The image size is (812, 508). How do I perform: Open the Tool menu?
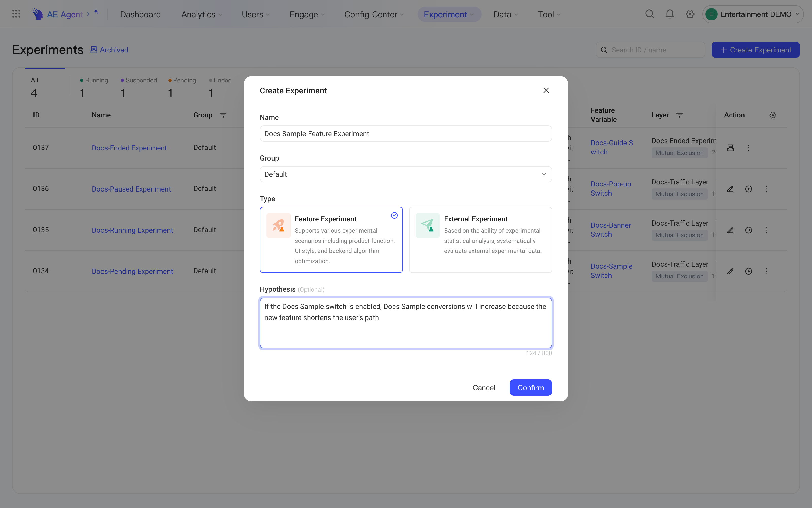tap(549, 14)
